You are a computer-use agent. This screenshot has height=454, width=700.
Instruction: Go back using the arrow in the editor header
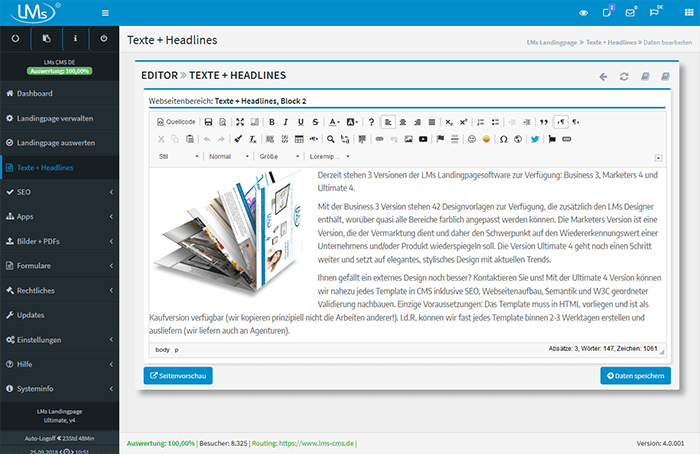point(603,76)
